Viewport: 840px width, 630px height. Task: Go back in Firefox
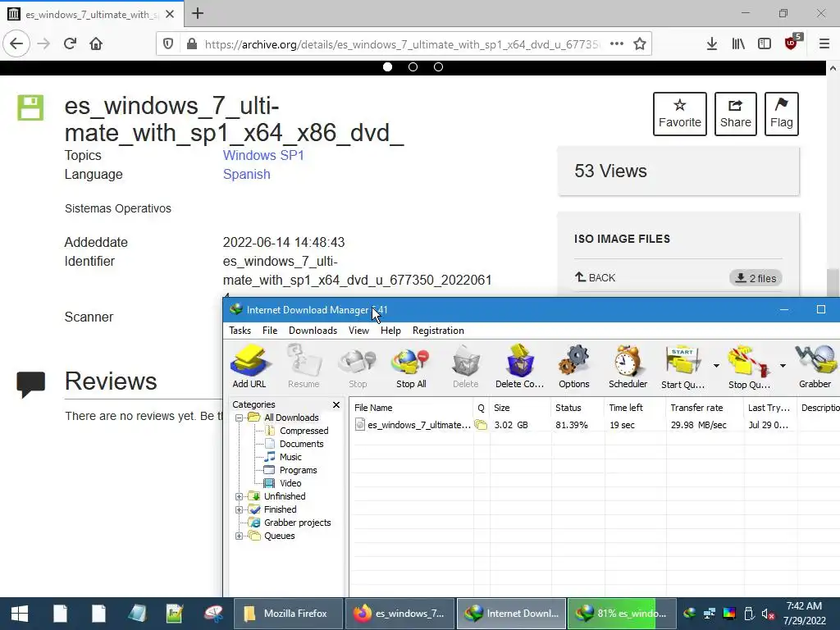click(16, 44)
